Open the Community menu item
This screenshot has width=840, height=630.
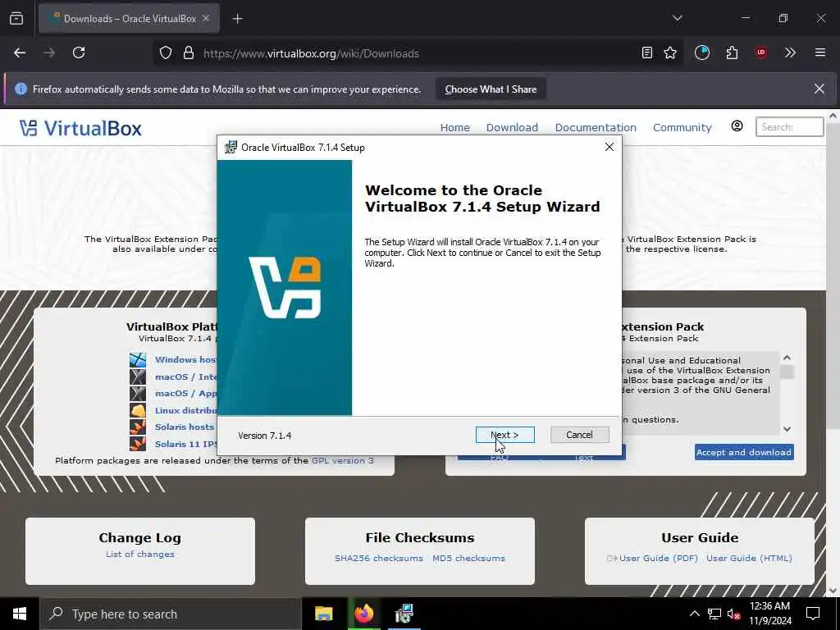682,127
